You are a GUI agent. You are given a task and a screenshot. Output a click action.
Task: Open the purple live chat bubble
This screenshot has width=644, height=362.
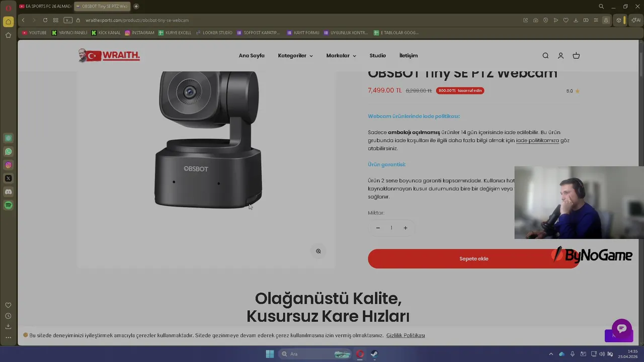point(621,328)
